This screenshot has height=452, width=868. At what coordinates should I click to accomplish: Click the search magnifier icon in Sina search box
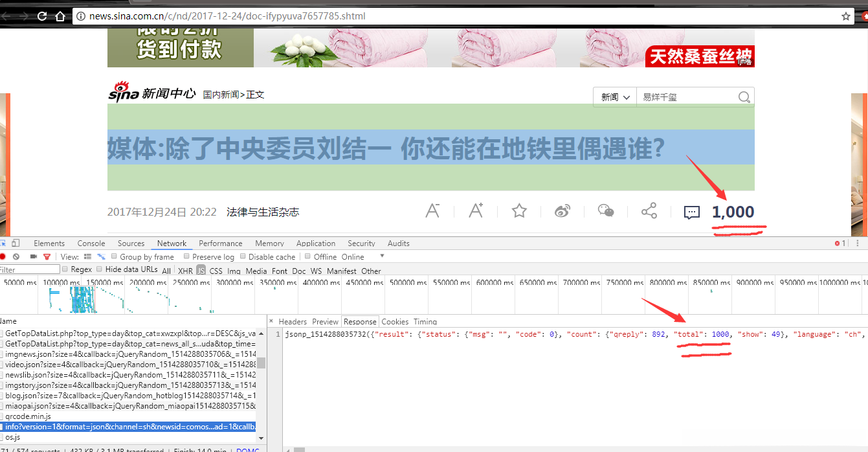744,97
